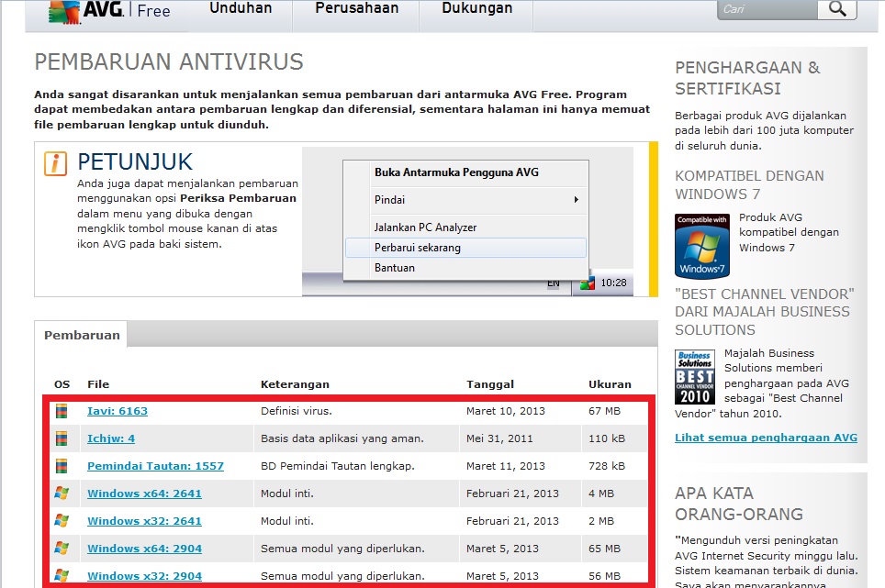Click the 728 kB size cell
Viewport: 885px width, 588px height.
point(607,466)
